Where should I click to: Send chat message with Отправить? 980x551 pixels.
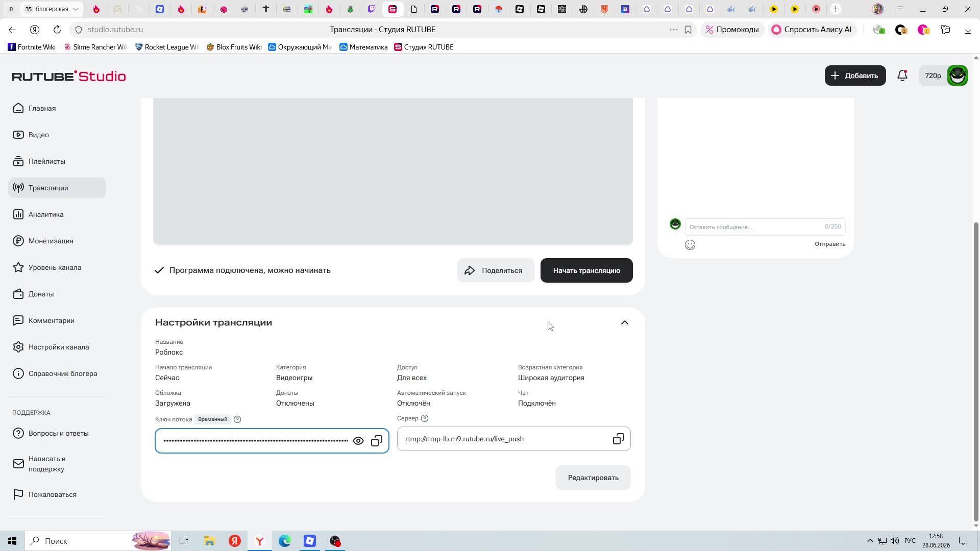[830, 244]
